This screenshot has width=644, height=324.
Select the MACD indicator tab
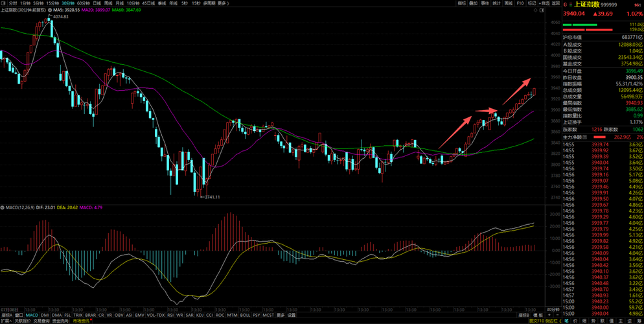click(x=32, y=315)
